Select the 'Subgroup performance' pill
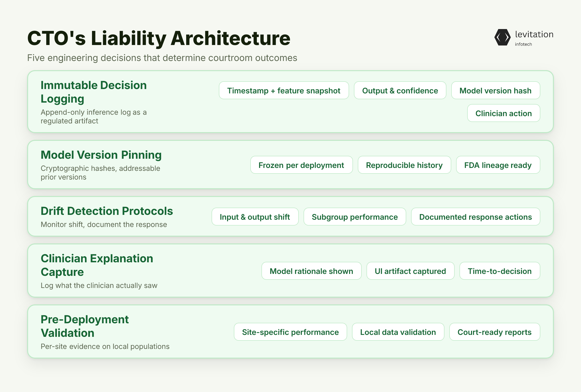Screen dimensions: 581x392 point(354,217)
